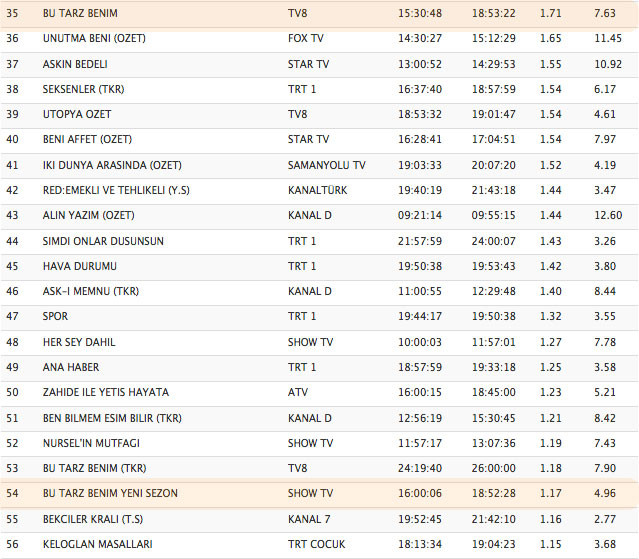Viewport: 639px width, 559px height.
Task: Click channel TRT COCUK
Action: click(317, 544)
